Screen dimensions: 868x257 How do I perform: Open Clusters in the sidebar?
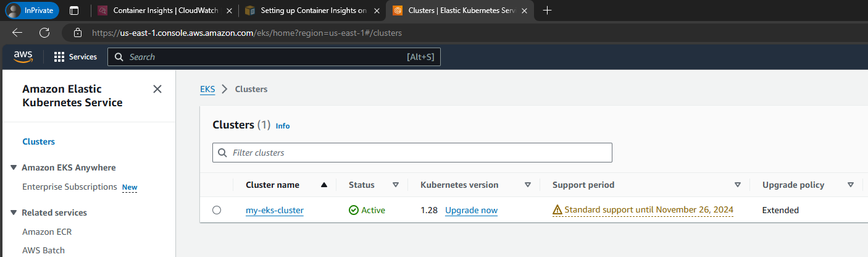(38, 141)
